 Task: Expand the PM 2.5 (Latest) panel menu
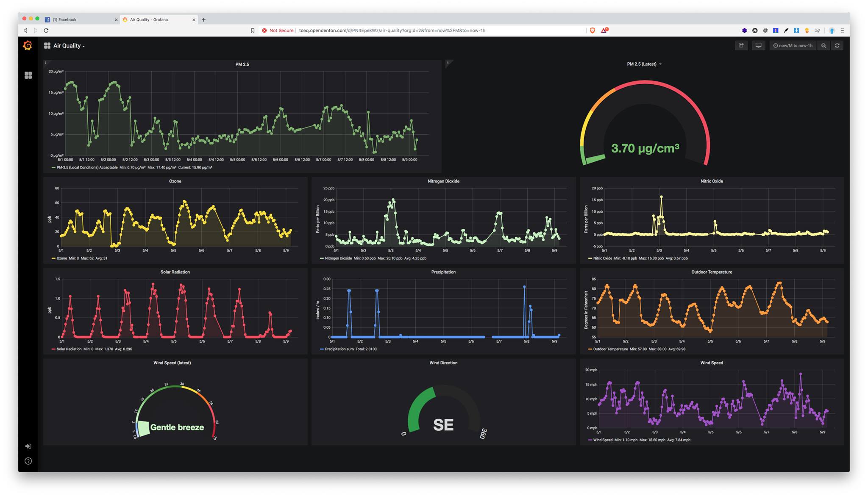[660, 64]
